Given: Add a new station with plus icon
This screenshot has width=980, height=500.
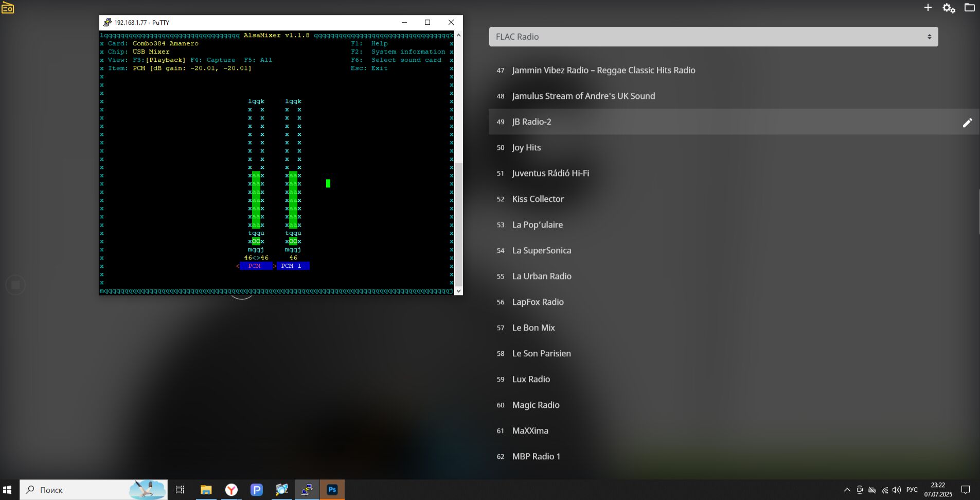Looking at the screenshot, I should tap(928, 7).
